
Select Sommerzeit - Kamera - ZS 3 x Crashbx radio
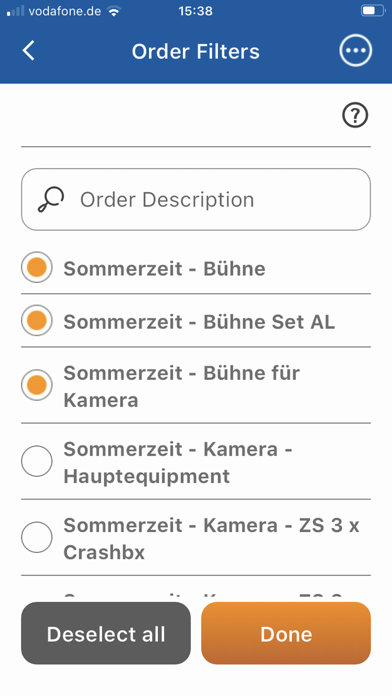click(x=37, y=538)
